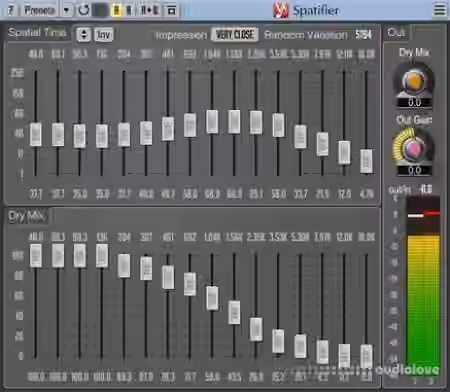Click the Out/In level reading above the meter
The width and height of the screenshot is (450, 392).
[x=425, y=189]
